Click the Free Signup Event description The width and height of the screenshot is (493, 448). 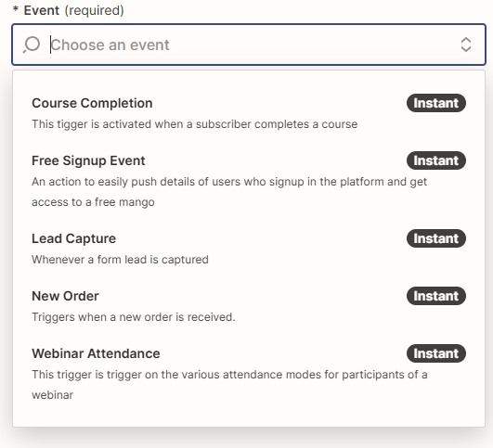(x=229, y=192)
